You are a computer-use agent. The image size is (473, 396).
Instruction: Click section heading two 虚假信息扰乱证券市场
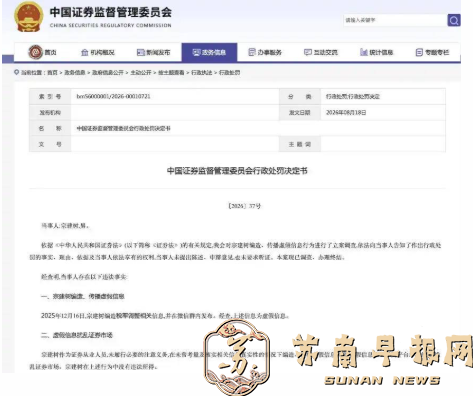point(77,335)
